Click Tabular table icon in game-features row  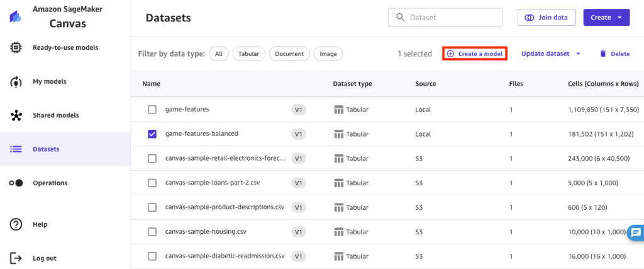(x=339, y=110)
